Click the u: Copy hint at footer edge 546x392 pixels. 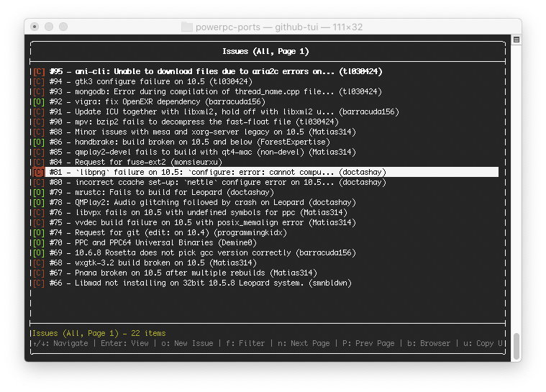[x=483, y=344]
